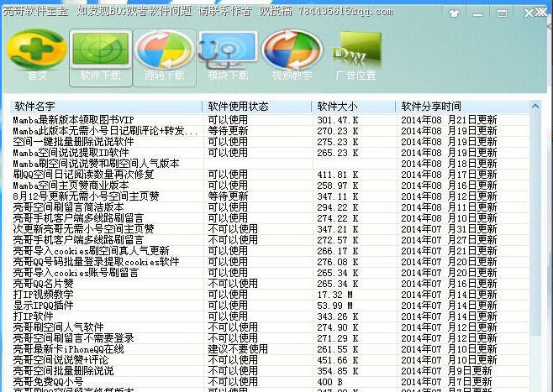Select row 亮哥免费QQ小号
Viewport: 553px width, 392px height.
(x=270, y=382)
